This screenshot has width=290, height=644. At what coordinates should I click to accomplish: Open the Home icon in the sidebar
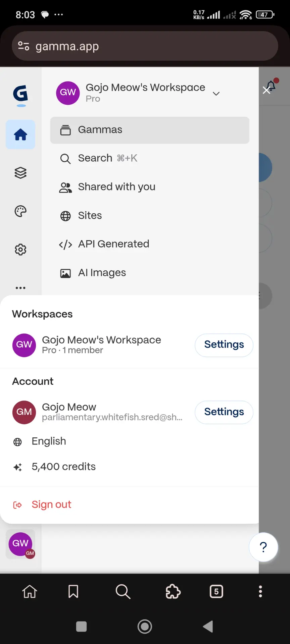tap(20, 135)
